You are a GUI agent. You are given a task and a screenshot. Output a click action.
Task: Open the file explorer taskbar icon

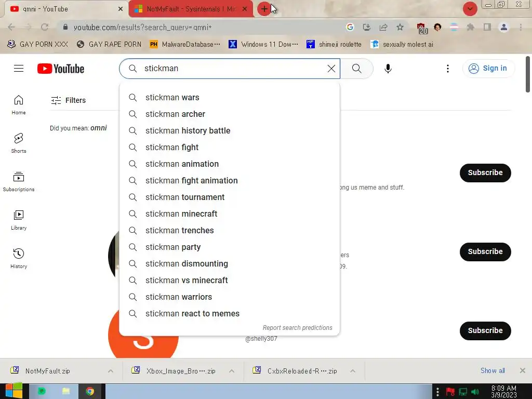click(x=66, y=392)
